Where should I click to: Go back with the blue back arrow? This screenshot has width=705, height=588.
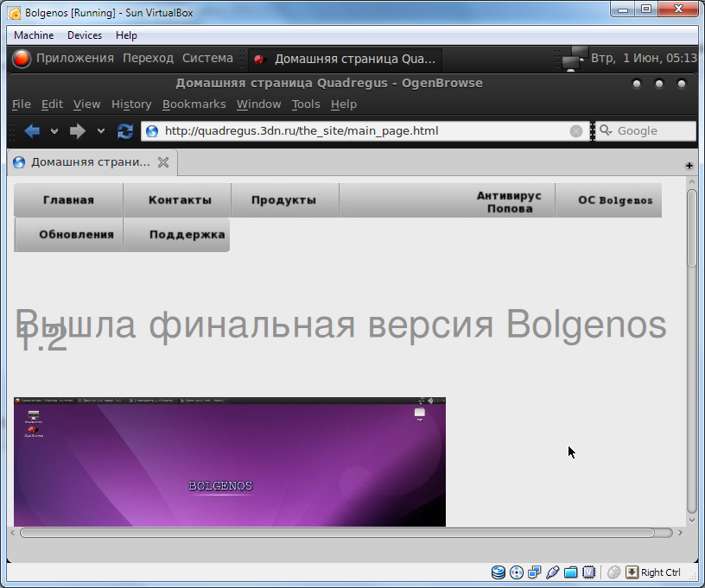[x=32, y=131]
